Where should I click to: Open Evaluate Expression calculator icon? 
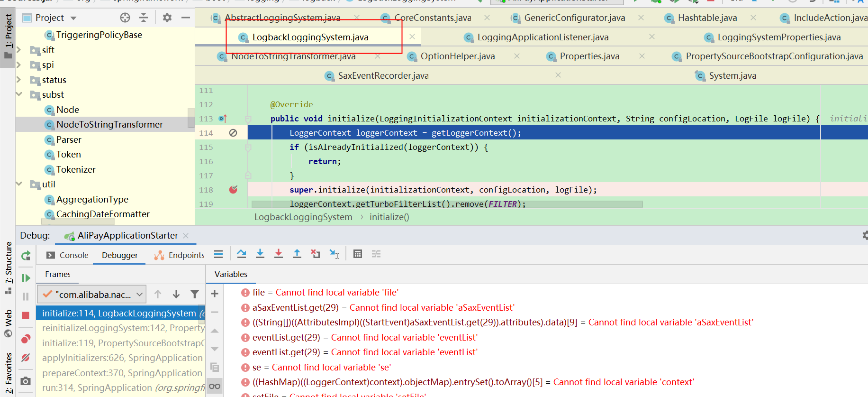click(x=358, y=254)
